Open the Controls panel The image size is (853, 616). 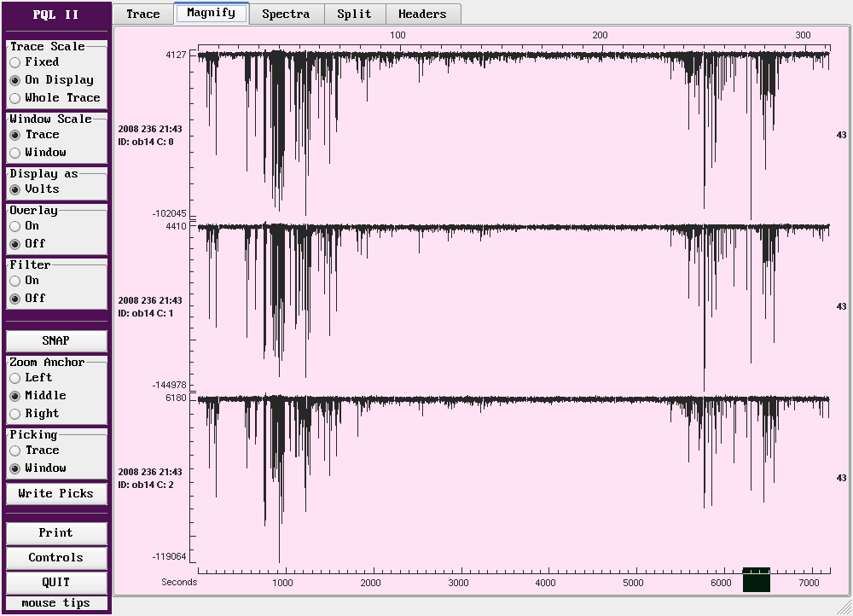[56, 558]
